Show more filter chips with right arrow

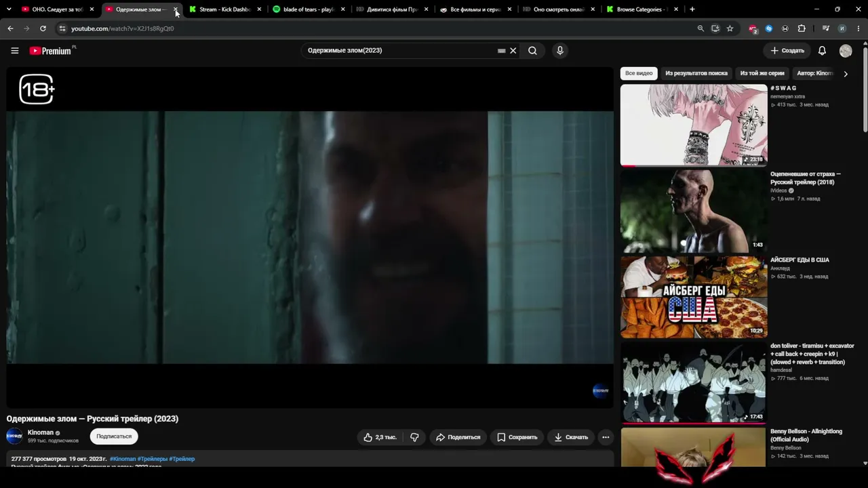tap(845, 74)
